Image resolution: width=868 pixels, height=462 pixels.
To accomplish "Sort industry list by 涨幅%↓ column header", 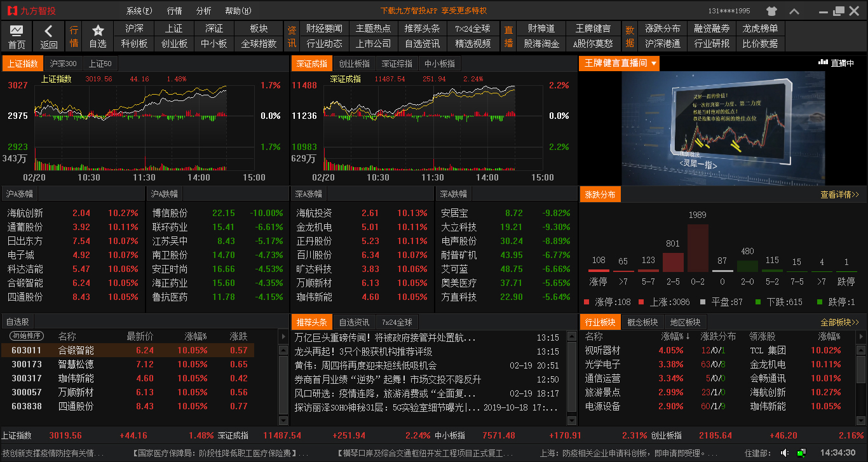I will [x=675, y=336].
